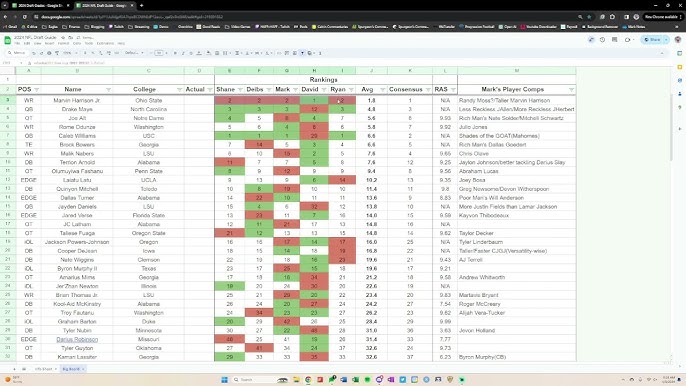Open the File menu
Viewport: 686px width, 386px height.
pos(17,43)
